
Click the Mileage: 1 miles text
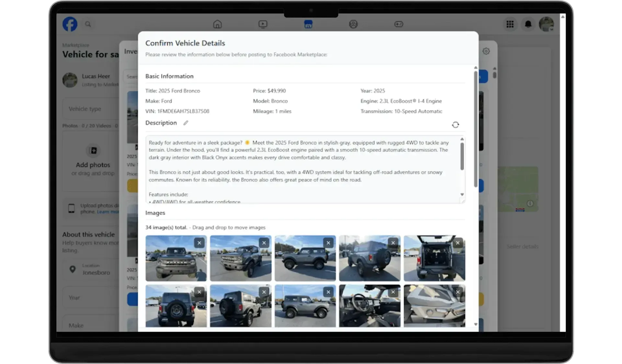point(272,111)
